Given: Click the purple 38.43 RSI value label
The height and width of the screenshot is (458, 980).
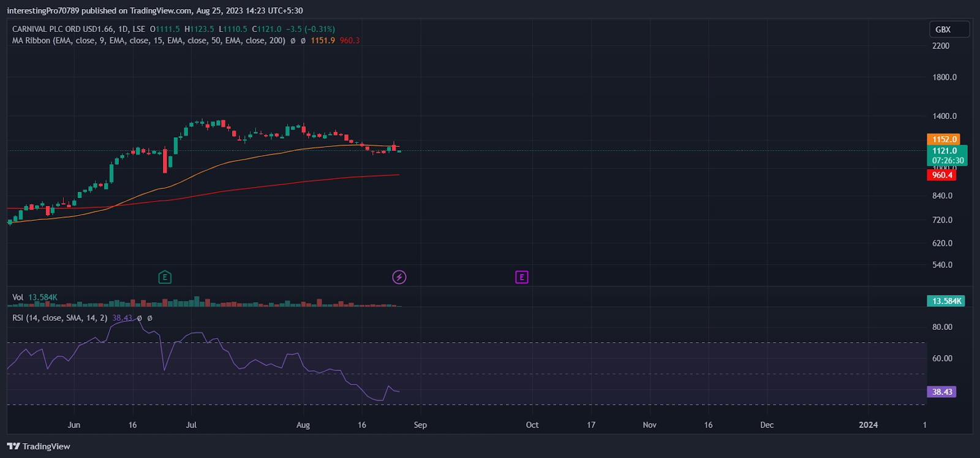Looking at the screenshot, I should (x=941, y=392).
